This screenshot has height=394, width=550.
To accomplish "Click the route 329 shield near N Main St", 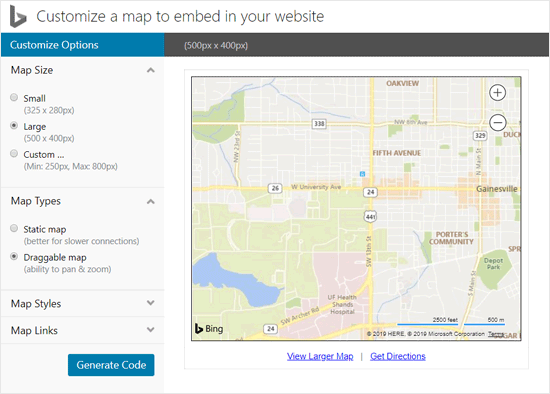I will tap(480, 135).
